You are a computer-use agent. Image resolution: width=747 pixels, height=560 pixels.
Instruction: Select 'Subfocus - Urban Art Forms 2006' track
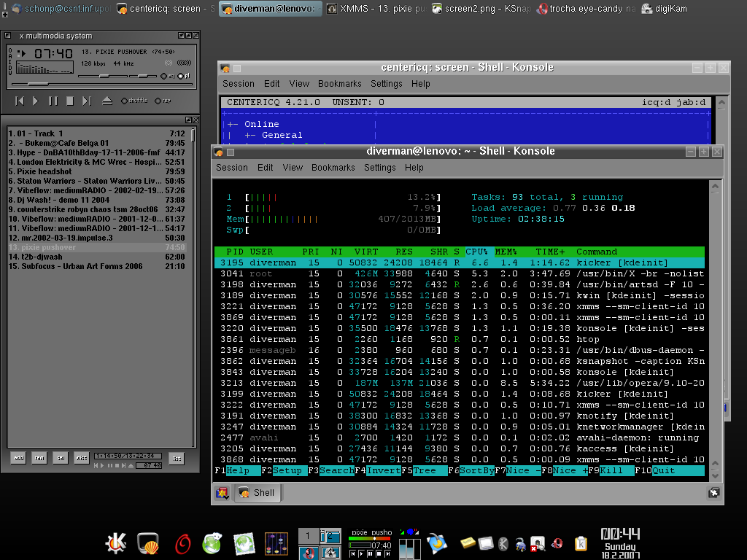[x=97, y=266]
